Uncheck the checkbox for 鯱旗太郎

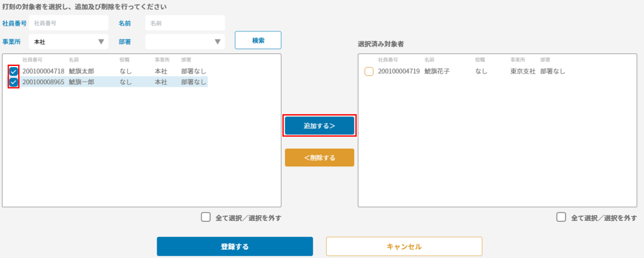coord(14,72)
